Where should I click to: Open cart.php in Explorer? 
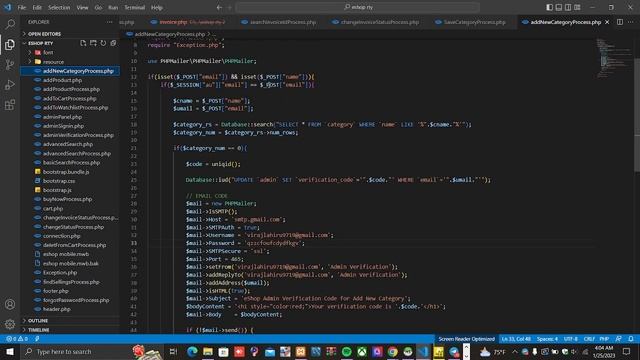70,208
